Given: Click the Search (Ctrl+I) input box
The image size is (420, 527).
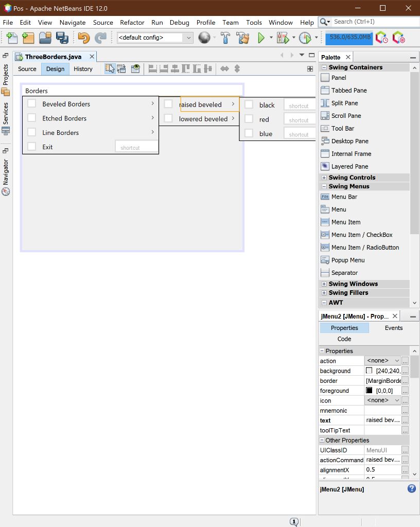Looking at the screenshot, I should [375, 22].
